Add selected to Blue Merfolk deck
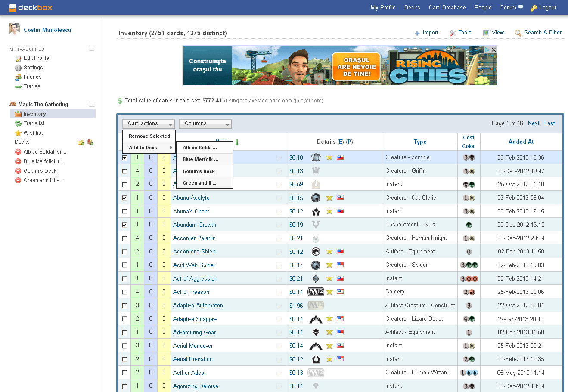Viewport: 568px width, 392px height. (205, 159)
